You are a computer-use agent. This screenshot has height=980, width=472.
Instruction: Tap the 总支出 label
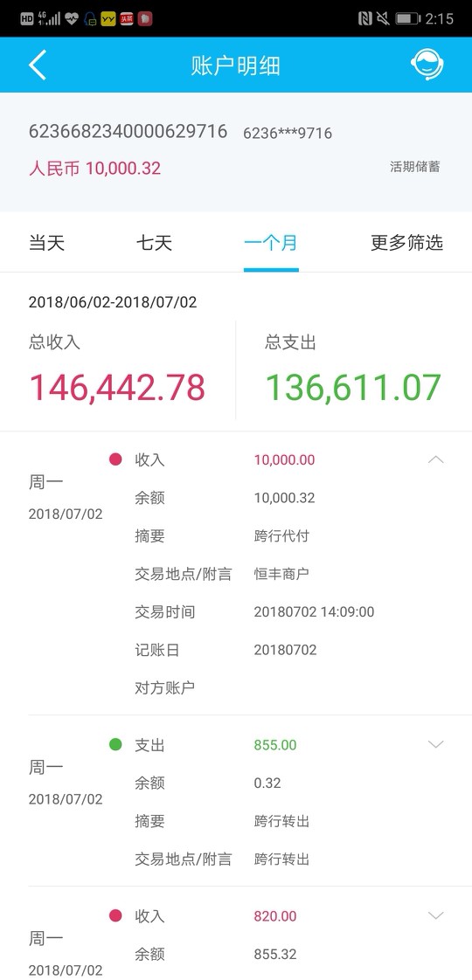pos(290,342)
